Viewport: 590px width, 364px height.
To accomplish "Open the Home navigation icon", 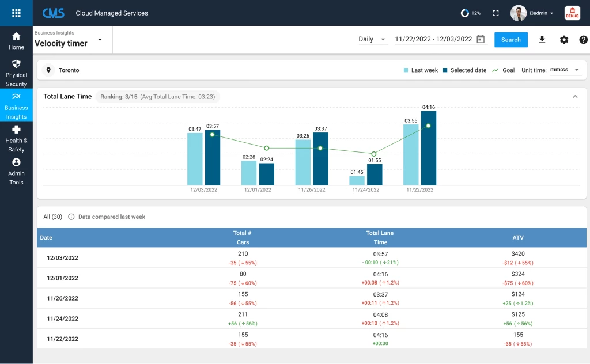I will [16, 40].
